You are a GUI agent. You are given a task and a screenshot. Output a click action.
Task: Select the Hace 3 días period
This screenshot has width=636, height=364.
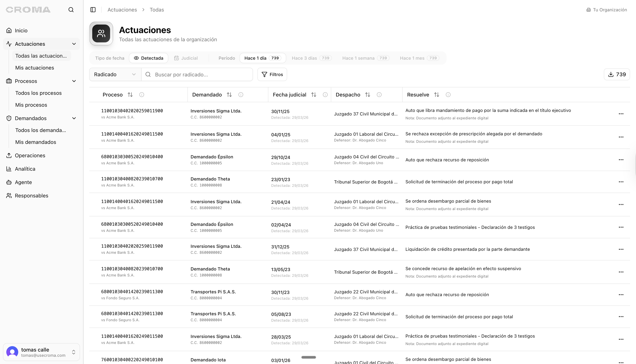click(311, 58)
